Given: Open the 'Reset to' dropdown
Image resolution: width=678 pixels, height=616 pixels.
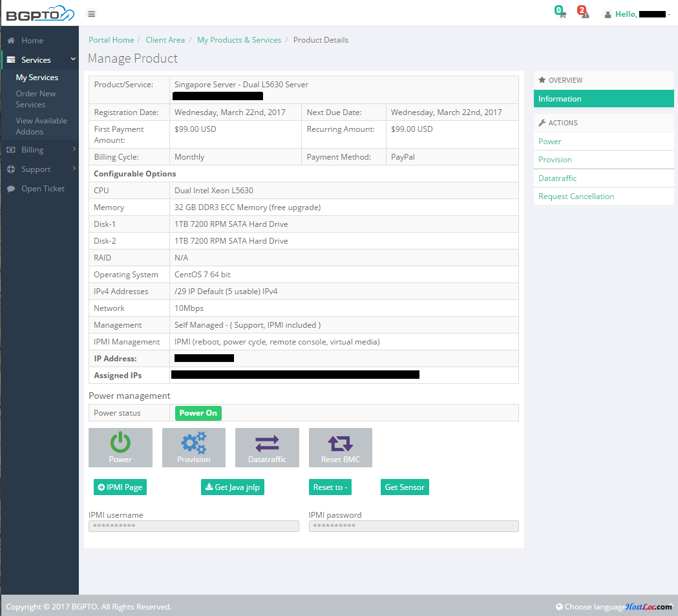Looking at the screenshot, I should coord(330,487).
